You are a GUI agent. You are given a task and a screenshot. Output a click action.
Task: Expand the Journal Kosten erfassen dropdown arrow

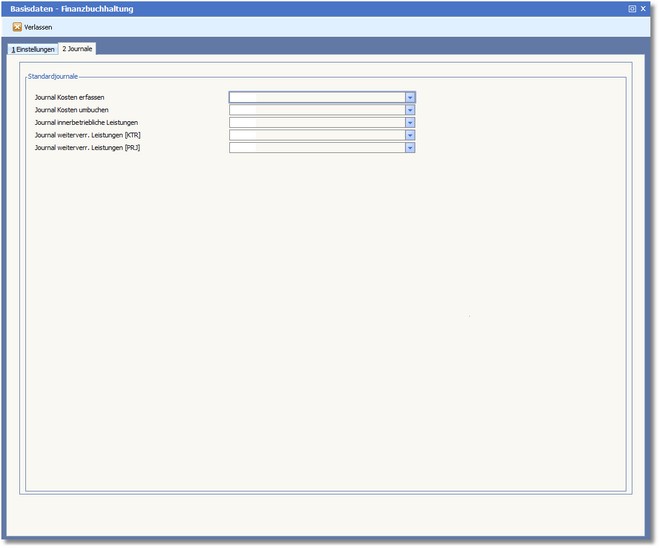410,97
